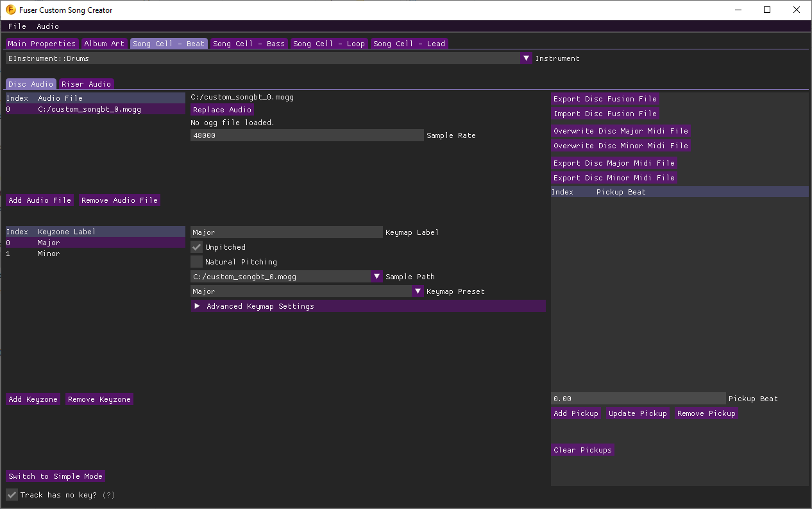Image resolution: width=812 pixels, height=509 pixels.
Task: Open the Song Cell - Loop tab
Action: click(x=329, y=44)
